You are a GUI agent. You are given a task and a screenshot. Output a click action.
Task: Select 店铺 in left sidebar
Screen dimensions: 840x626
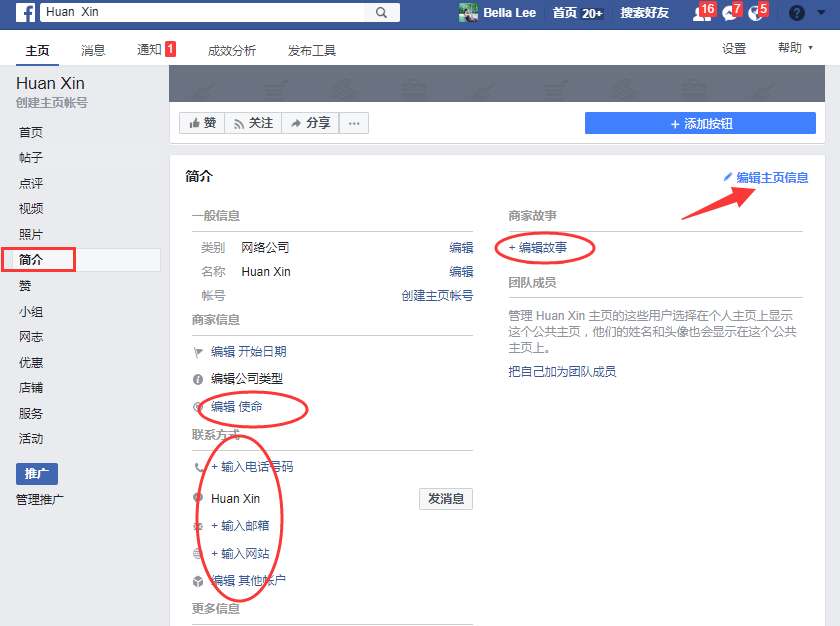[31, 388]
